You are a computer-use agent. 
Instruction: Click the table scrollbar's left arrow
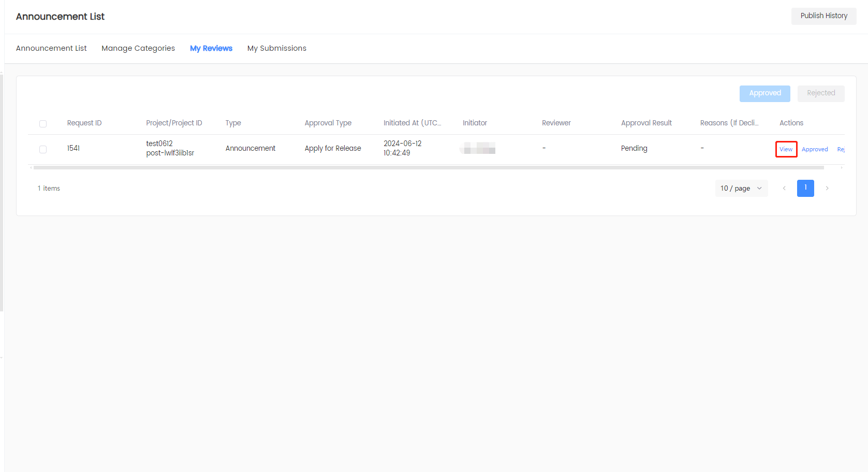point(31,168)
